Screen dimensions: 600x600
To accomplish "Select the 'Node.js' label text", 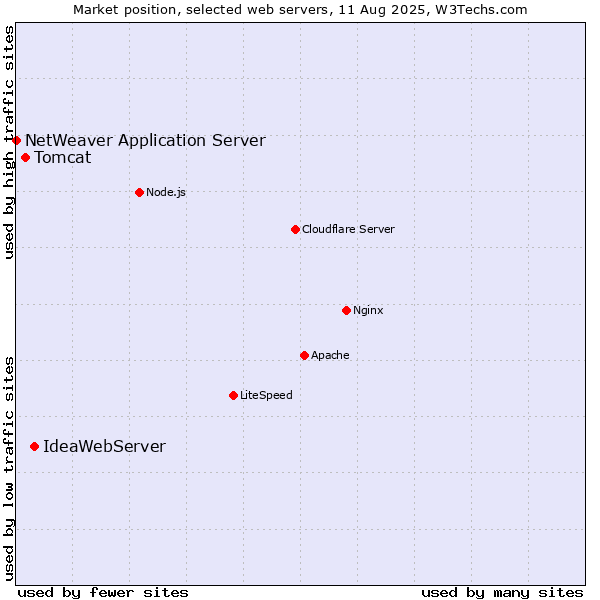I will click(x=166, y=192).
